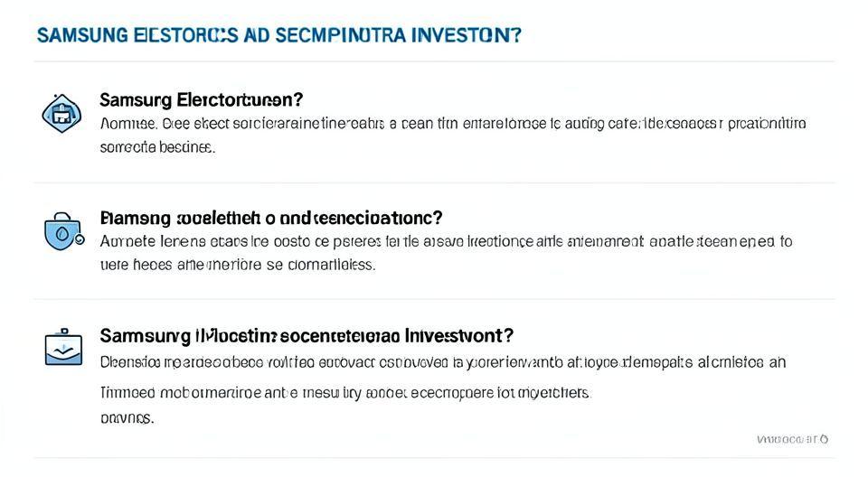Click the blue shield droplet icon
The image size is (868, 477).
(x=61, y=233)
